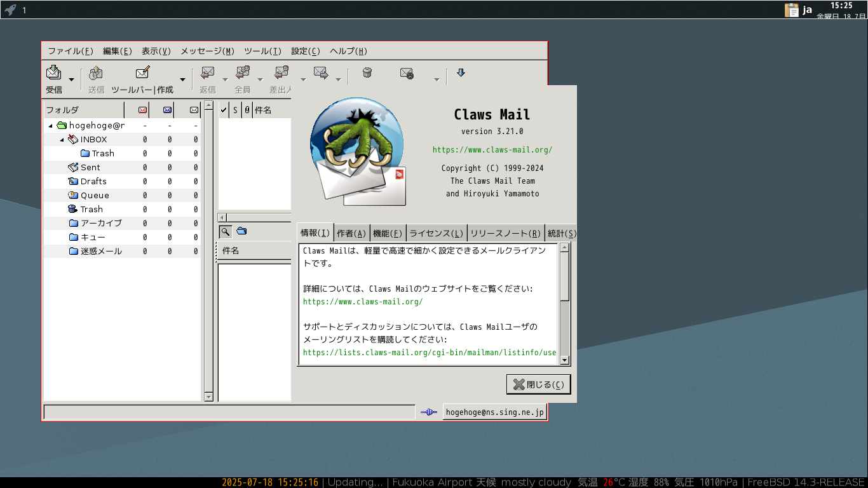Viewport: 868px width, 488px height.
Task: Click the hogehoge@ns.sing.ne.jp account button
Action: [x=495, y=412]
